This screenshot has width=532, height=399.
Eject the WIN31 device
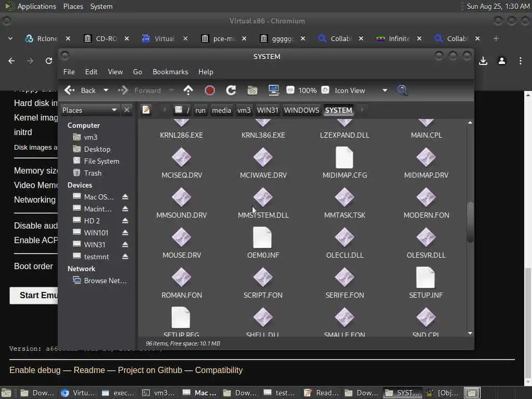click(x=125, y=245)
